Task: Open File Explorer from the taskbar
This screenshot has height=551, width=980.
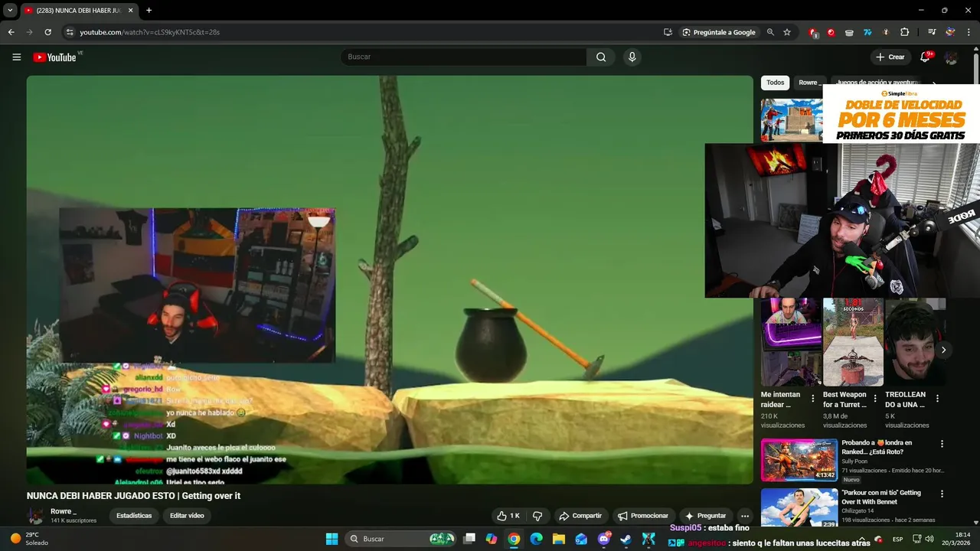Action: pyautogui.click(x=559, y=539)
